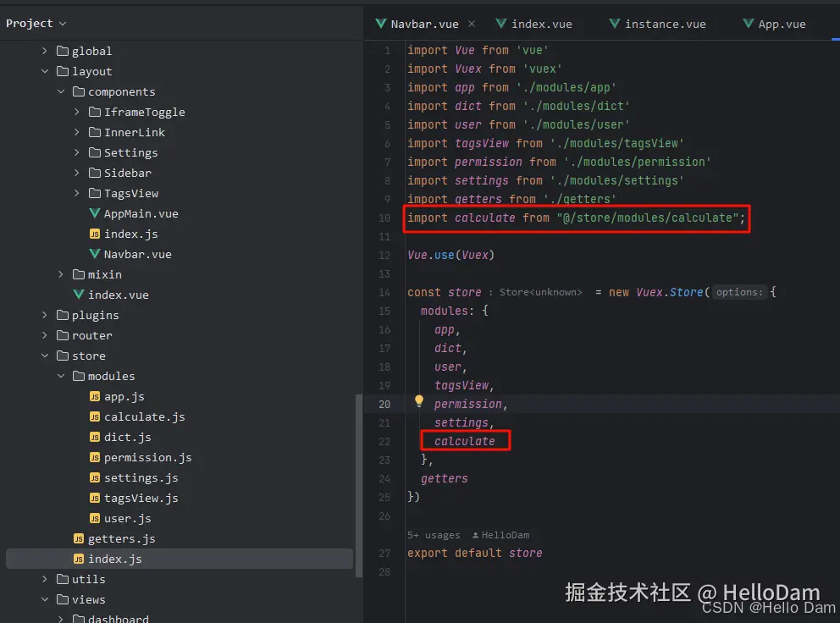Collapse the components folder
This screenshot has width=840, height=623.
point(61,91)
